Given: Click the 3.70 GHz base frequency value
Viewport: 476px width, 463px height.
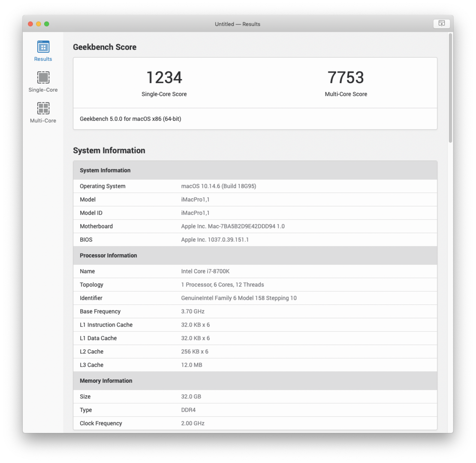Looking at the screenshot, I should pyautogui.click(x=193, y=311).
